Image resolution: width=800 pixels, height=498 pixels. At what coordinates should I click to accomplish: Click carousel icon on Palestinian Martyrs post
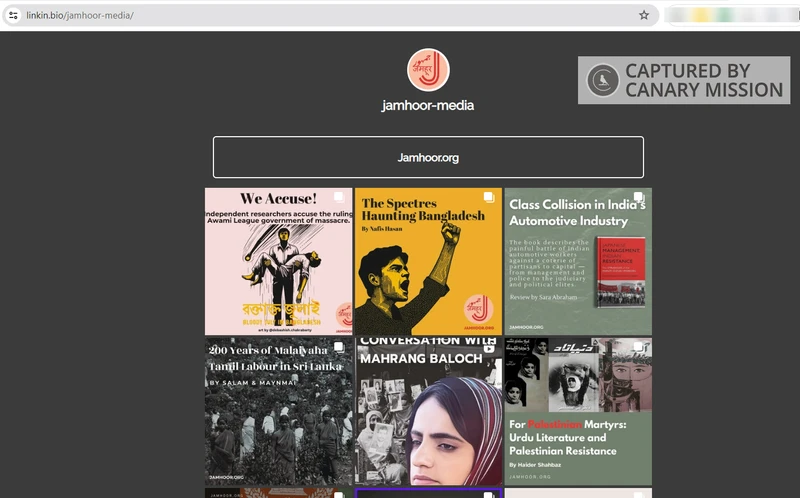[638, 347]
